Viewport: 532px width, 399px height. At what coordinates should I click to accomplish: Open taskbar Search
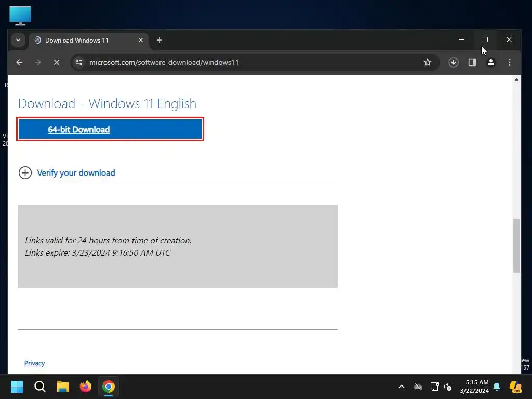pyautogui.click(x=39, y=387)
